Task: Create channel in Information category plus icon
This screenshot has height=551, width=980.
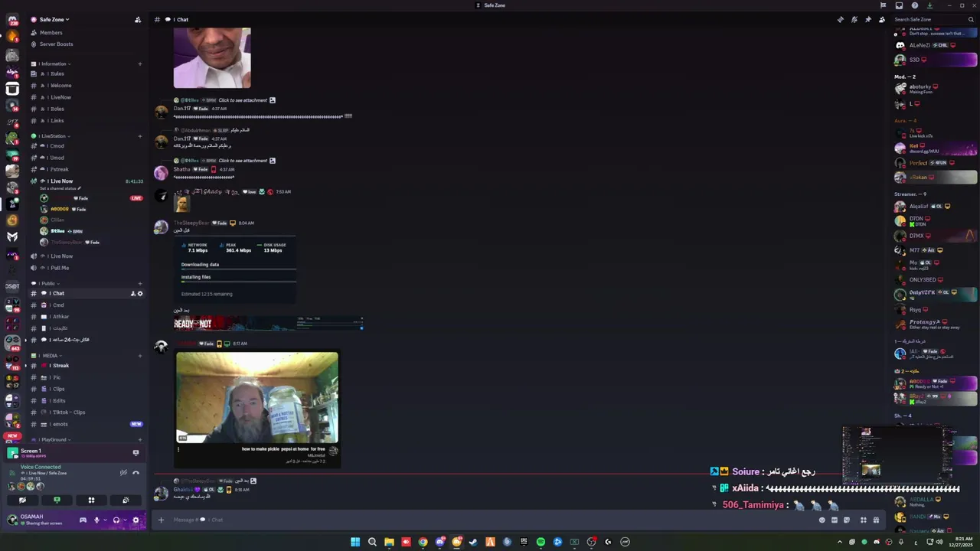Action: pyautogui.click(x=139, y=64)
